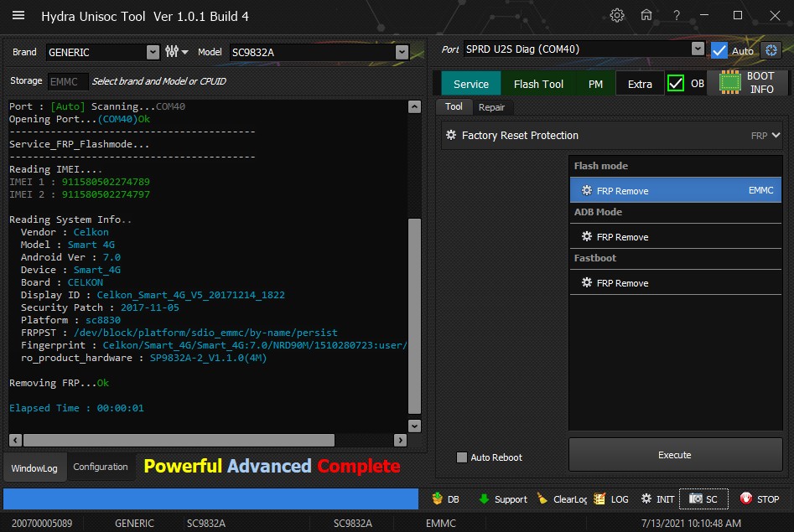This screenshot has width=794, height=532.
Task: Click gear icon of Flash mode FRP Remove
Action: [x=586, y=190]
